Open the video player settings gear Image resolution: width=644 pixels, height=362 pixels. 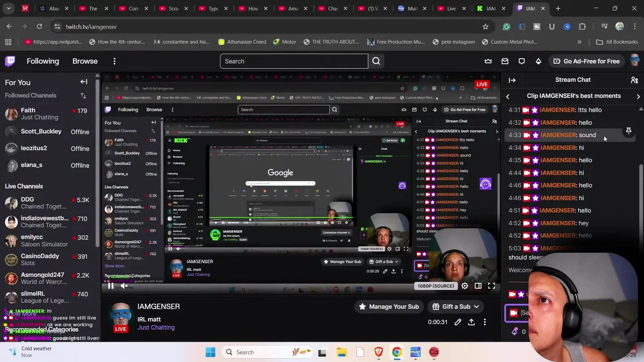[x=464, y=286]
